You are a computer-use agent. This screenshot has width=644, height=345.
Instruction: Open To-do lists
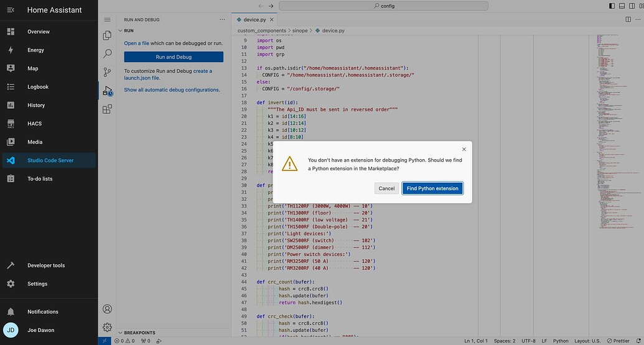click(49, 179)
